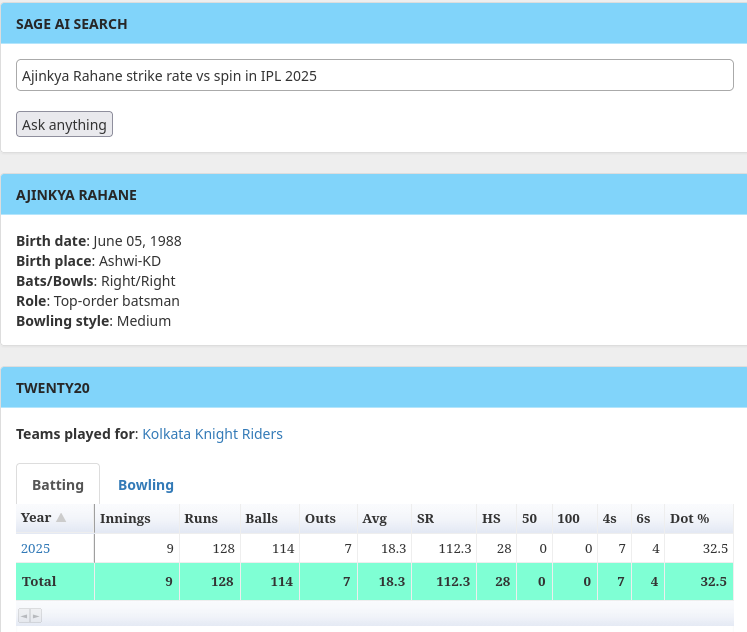Sort table by Runs column
This screenshot has height=632, width=747.
210,518
